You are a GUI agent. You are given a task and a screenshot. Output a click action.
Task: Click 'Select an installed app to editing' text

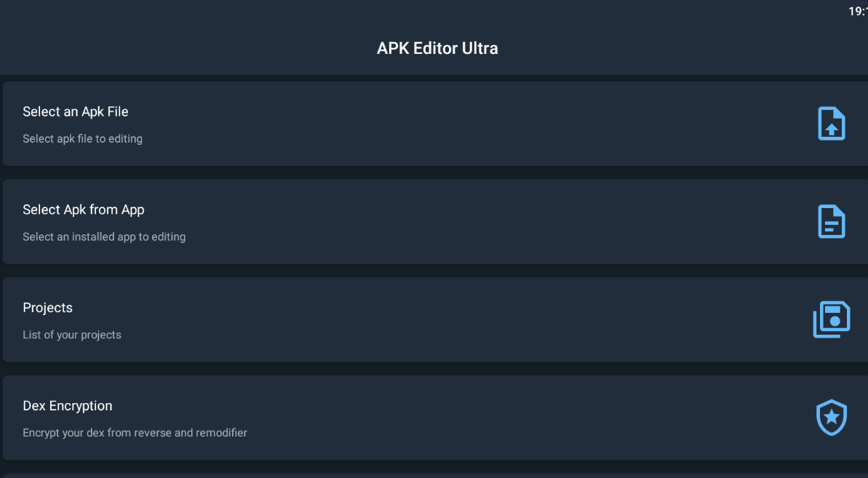[104, 236]
